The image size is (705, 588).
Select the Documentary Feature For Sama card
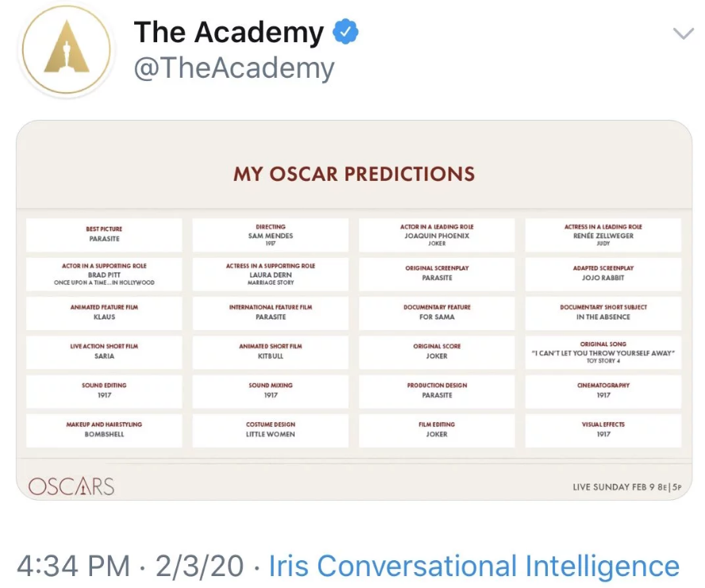point(437,313)
